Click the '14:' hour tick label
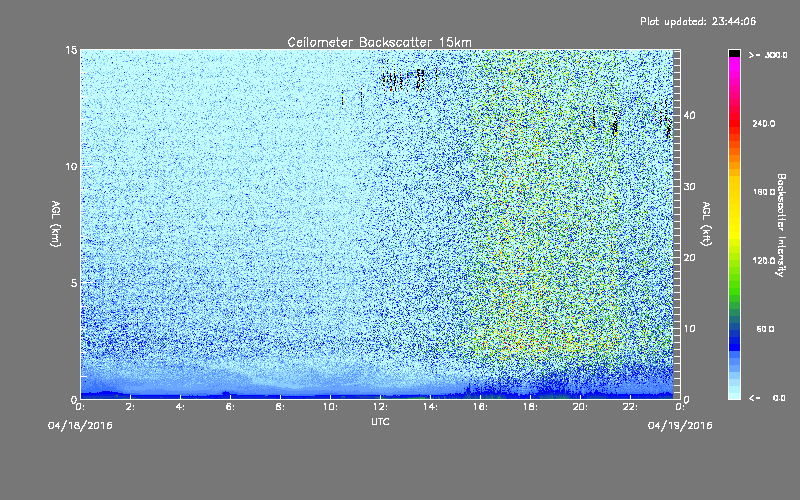The width and height of the screenshot is (800, 500). point(431,407)
